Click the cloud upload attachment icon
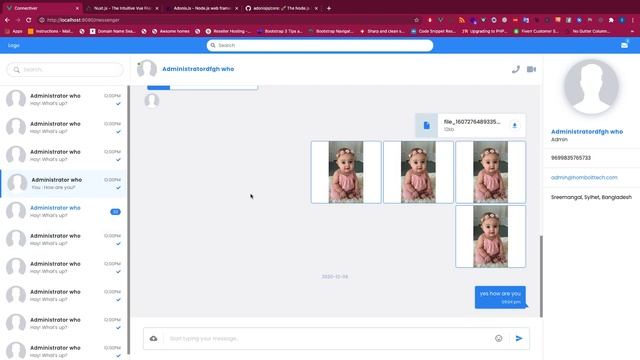This screenshot has height=360, width=640. pyautogui.click(x=153, y=338)
